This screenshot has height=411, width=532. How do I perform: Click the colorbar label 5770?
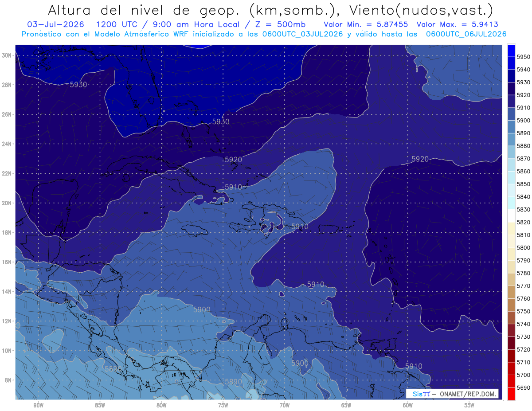[523, 286]
